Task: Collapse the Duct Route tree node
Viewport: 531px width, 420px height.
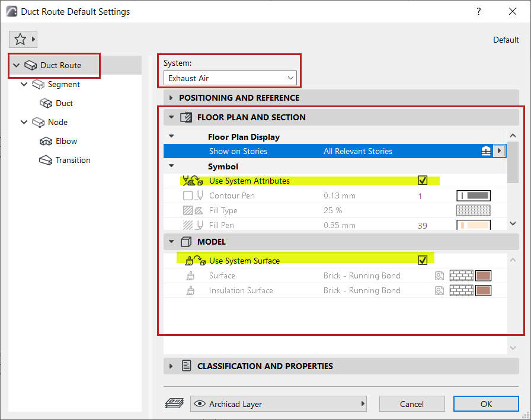Action: 16,65
